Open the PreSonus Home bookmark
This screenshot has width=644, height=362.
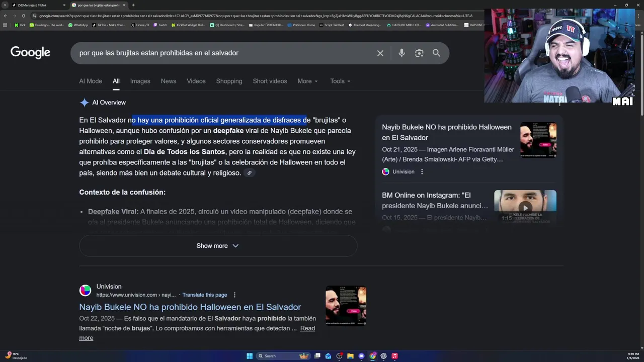[x=301, y=25]
